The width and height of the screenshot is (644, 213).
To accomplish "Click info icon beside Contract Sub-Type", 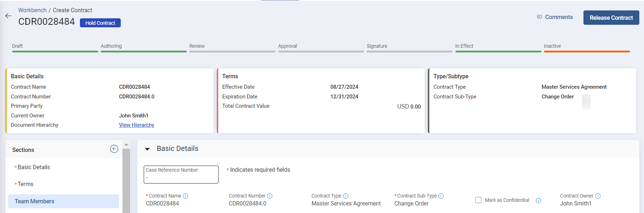I will coord(441,196).
